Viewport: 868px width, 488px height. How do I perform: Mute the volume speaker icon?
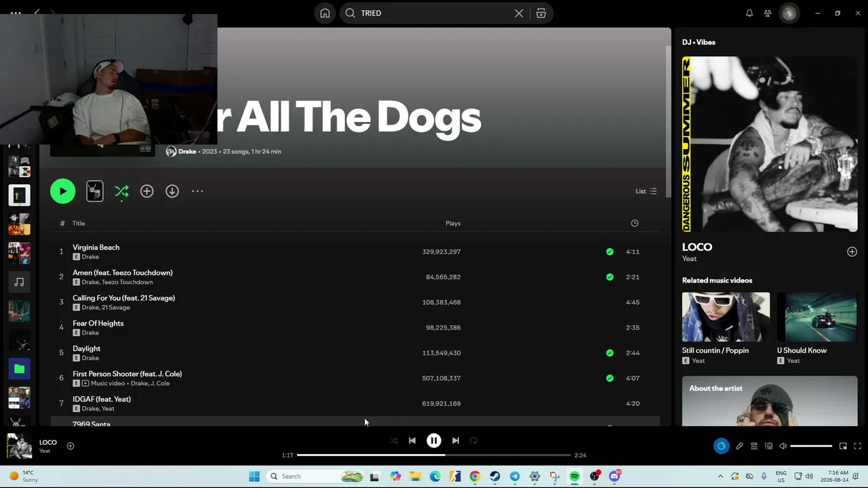pyautogui.click(x=783, y=446)
